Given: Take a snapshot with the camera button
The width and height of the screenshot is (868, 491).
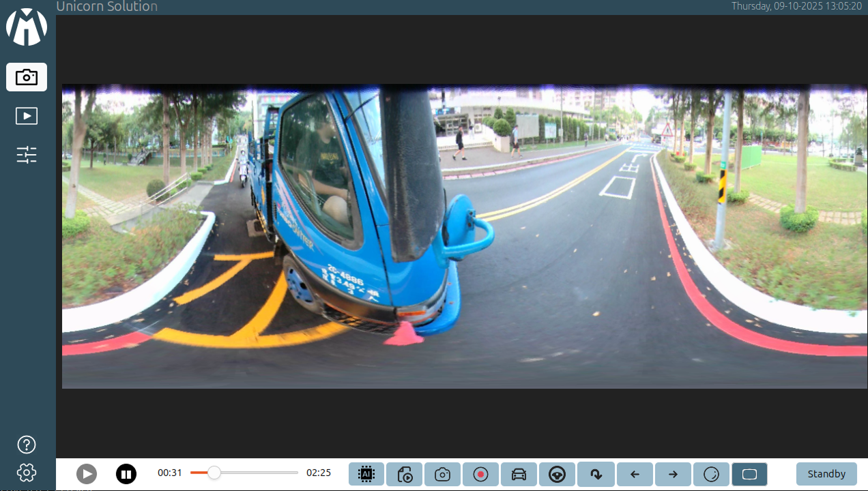Looking at the screenshot, I should pos(442,474).
